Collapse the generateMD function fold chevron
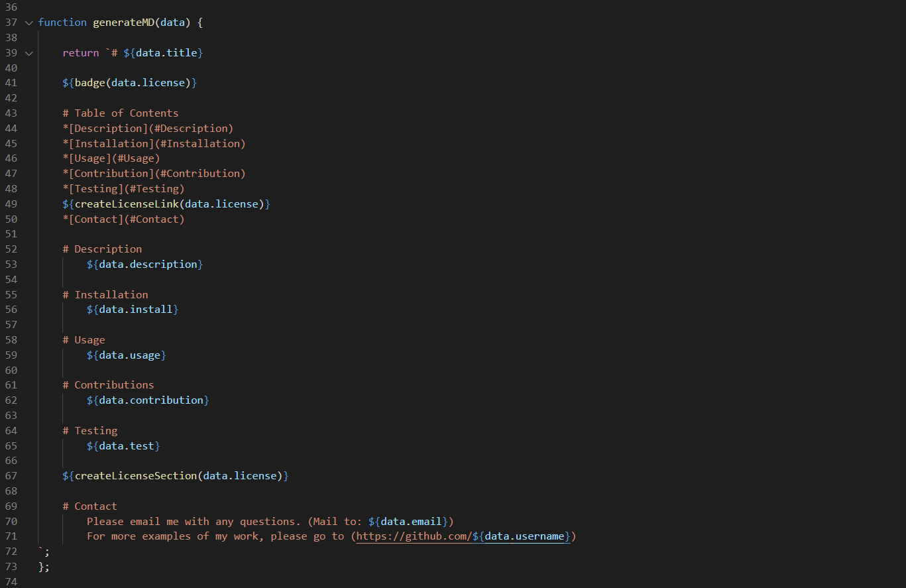The image size is (906, 588). click(x=28, y=23)
